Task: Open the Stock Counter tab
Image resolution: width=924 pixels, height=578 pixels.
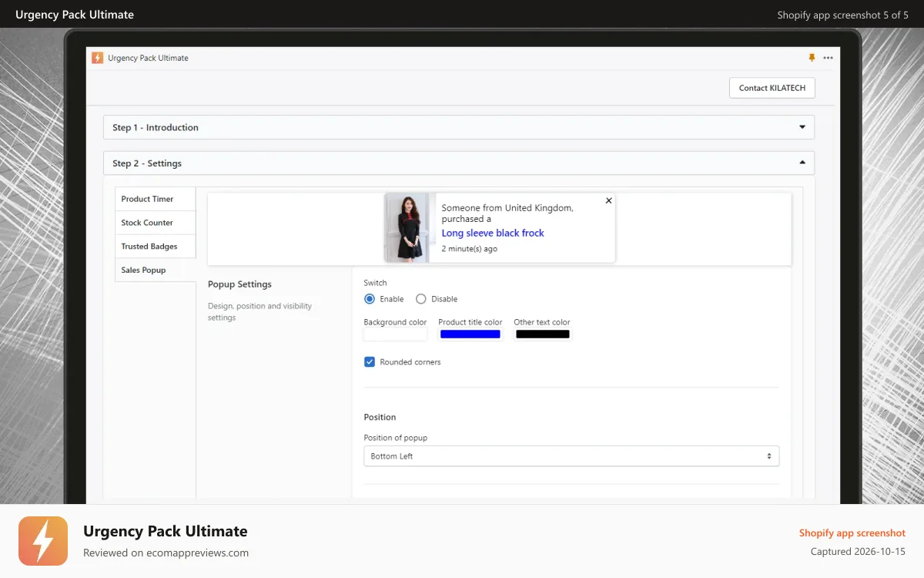Action: click(x=156, y=223)
